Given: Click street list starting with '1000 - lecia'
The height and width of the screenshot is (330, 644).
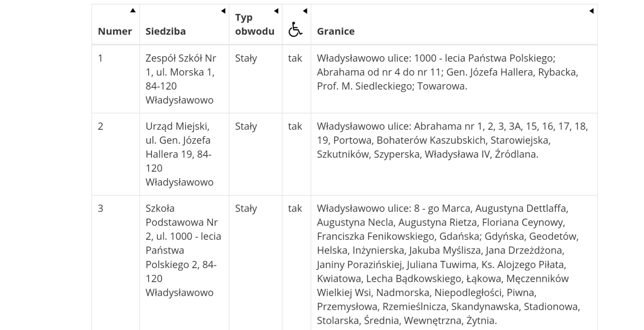Looking at the screenshot, I should coord(447,72).
